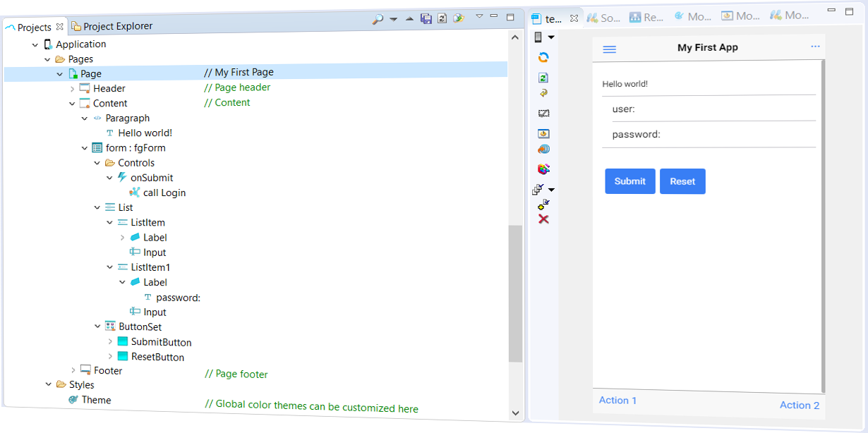Open the hamburger menu in app preview

click(x=609, y=49)
